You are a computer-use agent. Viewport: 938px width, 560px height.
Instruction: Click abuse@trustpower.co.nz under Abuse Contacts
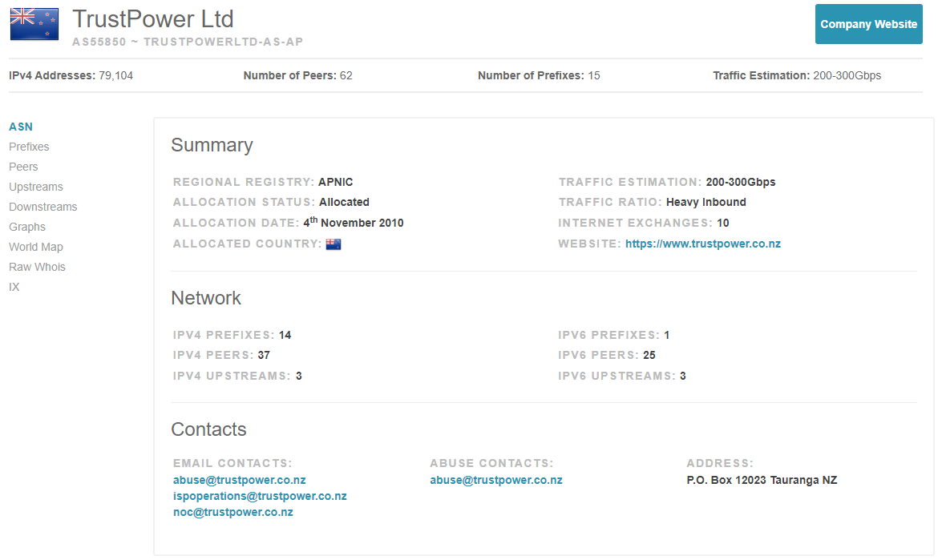pyautogui.click(x=496, y=480)
